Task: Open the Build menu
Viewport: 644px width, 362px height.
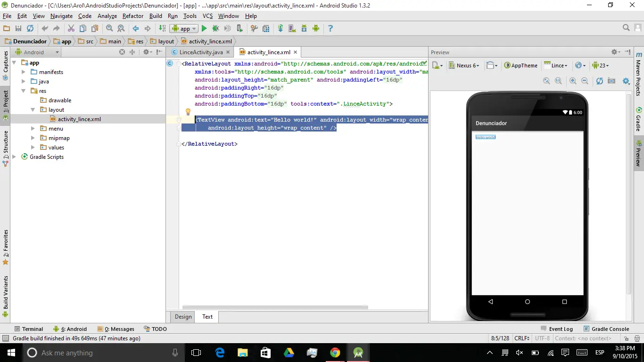Action: point(156,16)
